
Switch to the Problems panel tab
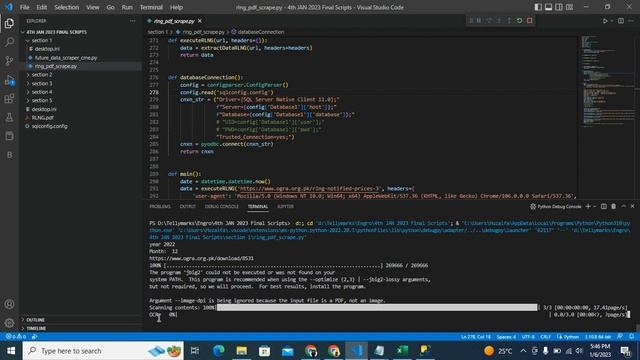(160, 207)
